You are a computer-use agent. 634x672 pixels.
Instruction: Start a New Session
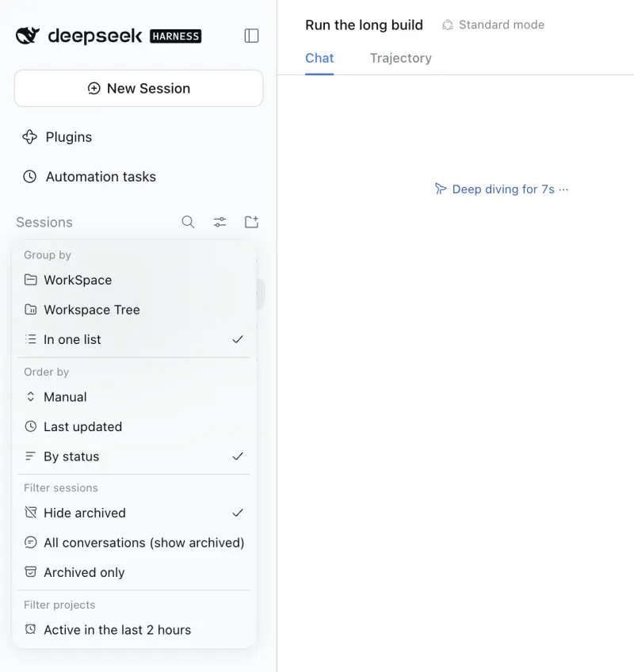point(139,88)
